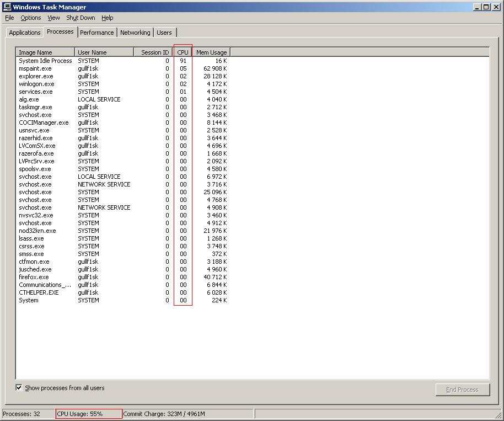This screenshot has width=504, height=421.
Task: Select the services.exe process
Action: click(123, 92)
